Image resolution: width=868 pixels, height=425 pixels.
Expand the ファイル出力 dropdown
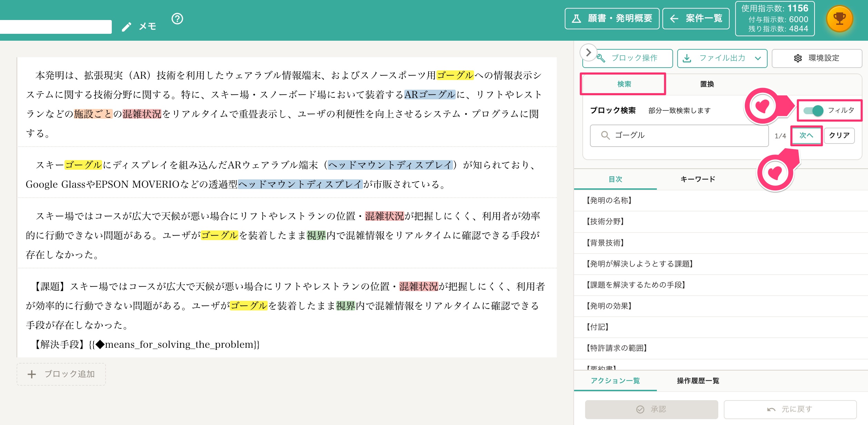pyautogui.click(x=722, y=58)
